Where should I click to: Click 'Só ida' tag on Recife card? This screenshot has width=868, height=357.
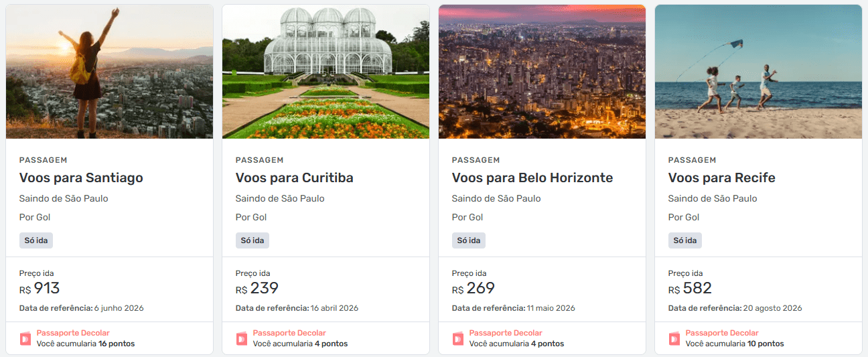[685, 240]
